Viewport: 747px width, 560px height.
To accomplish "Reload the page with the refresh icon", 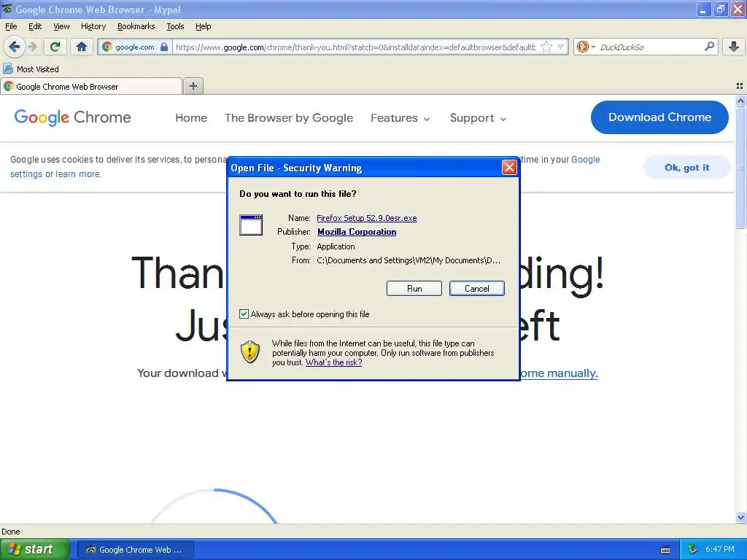I will click(x=55, y=47).
